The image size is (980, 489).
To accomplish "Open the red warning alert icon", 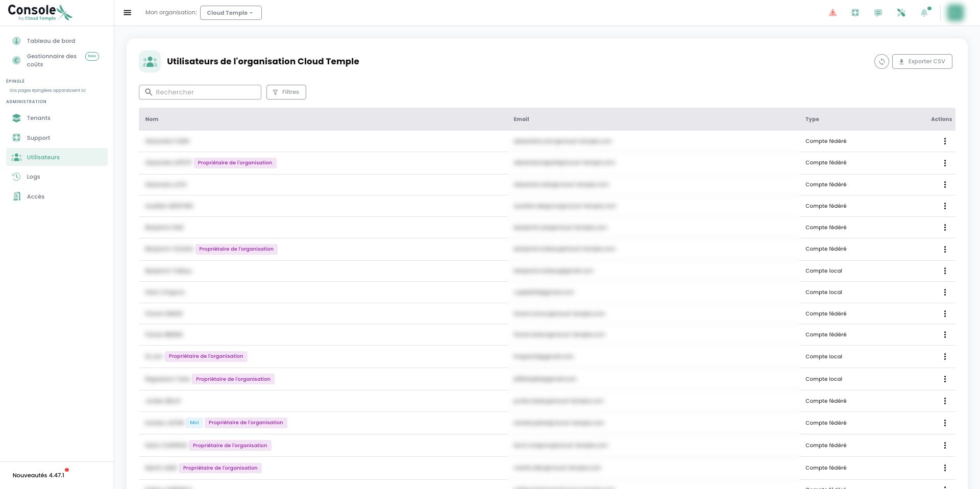I will click(x=832, y=13).
